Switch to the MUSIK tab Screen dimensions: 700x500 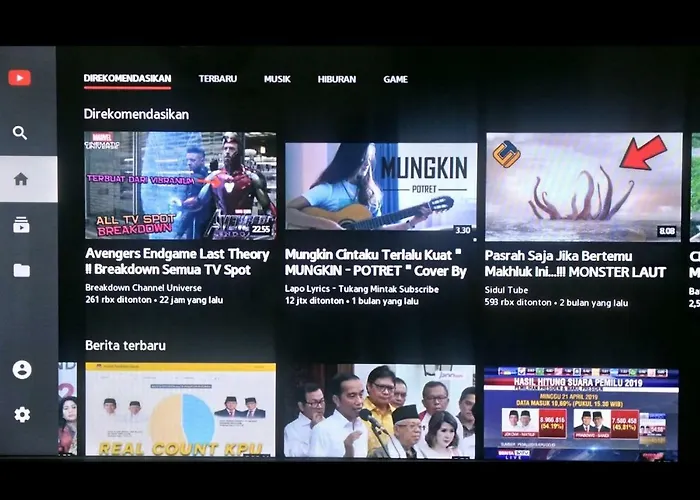(x=277, y=79)
